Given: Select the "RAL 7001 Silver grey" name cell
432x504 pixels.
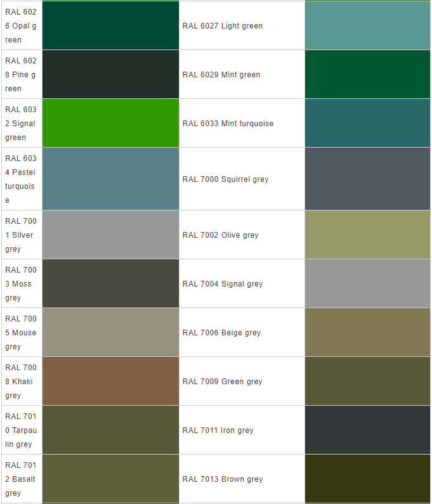Looking at the screenshot, I should pos(21,235).
